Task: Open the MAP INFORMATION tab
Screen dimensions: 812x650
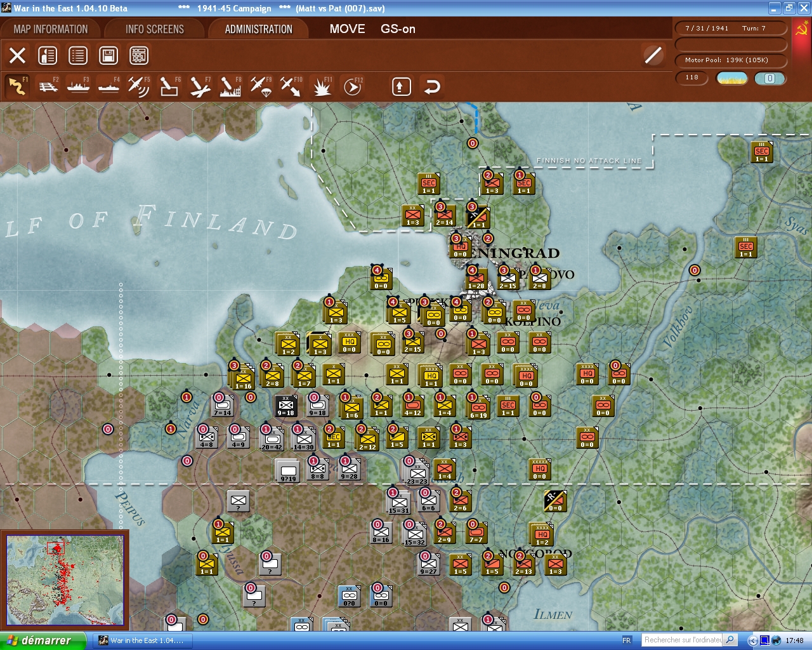Action: (51, 29)
